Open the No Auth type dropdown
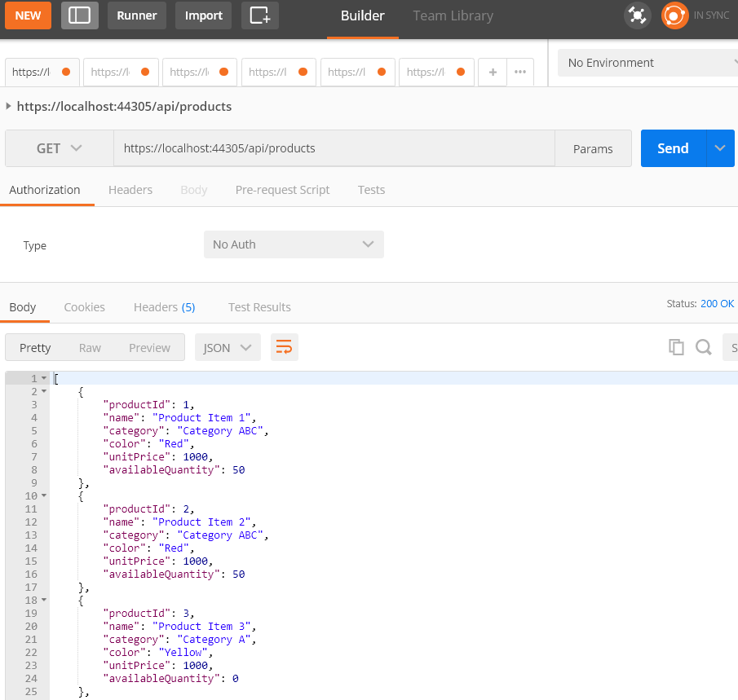 [293, 244]
